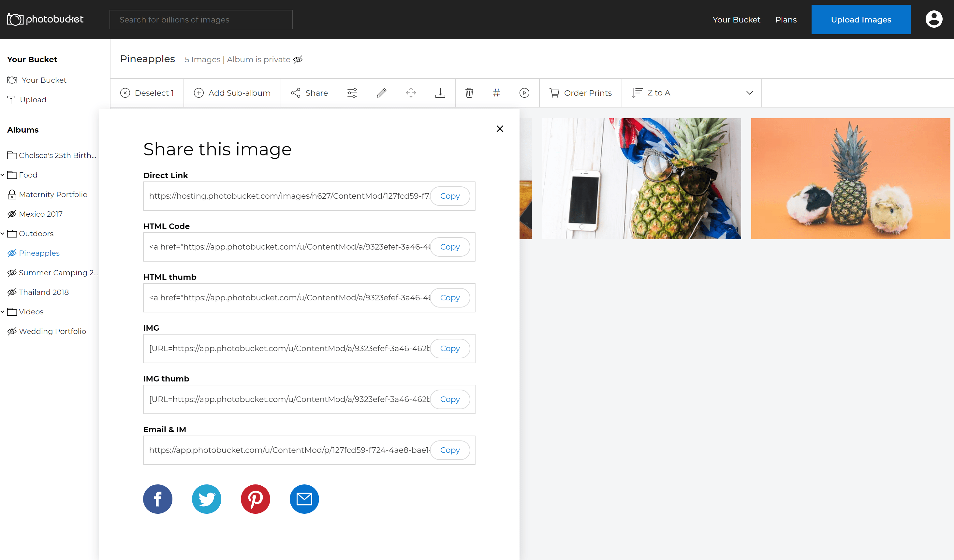Click the Download icon in toolbar
The height and width of the screenshot is (560, 954).
pos(441,93)
